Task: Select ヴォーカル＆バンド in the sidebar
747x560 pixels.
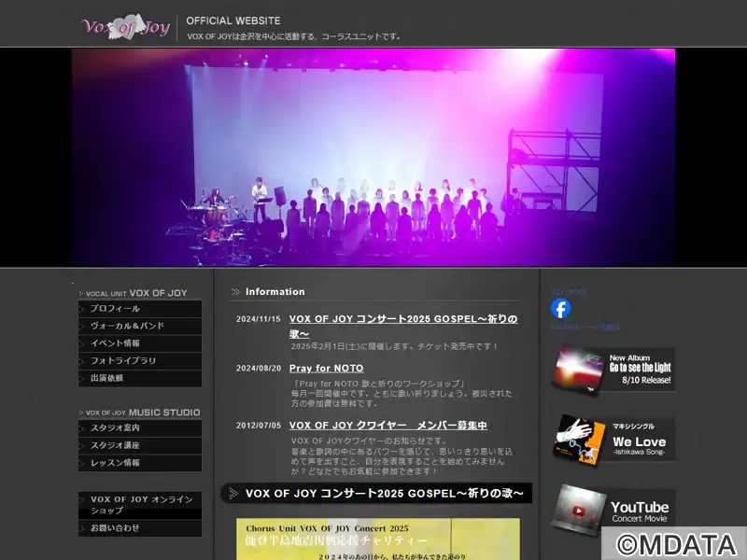Action: (x=140, y=326)
